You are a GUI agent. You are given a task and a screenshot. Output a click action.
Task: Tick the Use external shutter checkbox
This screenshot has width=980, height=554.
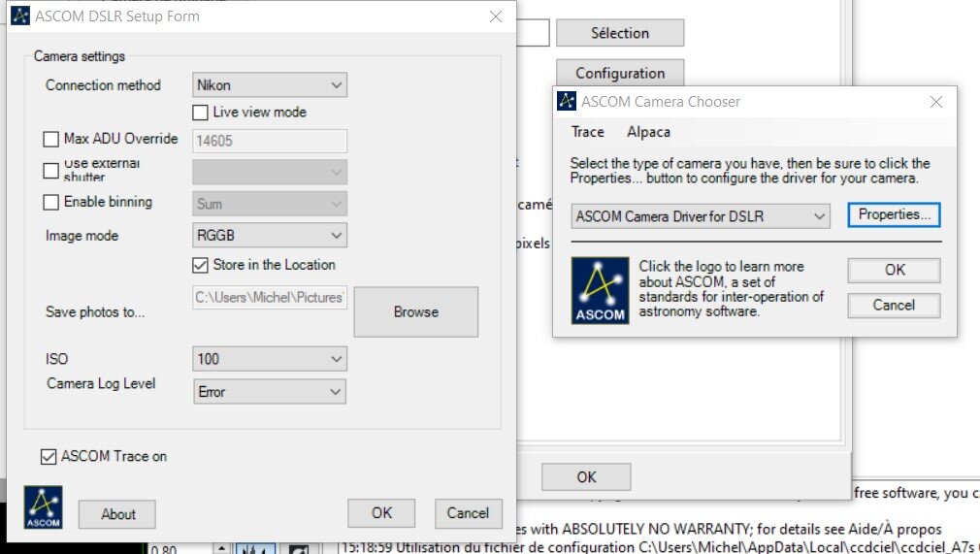[50, 171]
